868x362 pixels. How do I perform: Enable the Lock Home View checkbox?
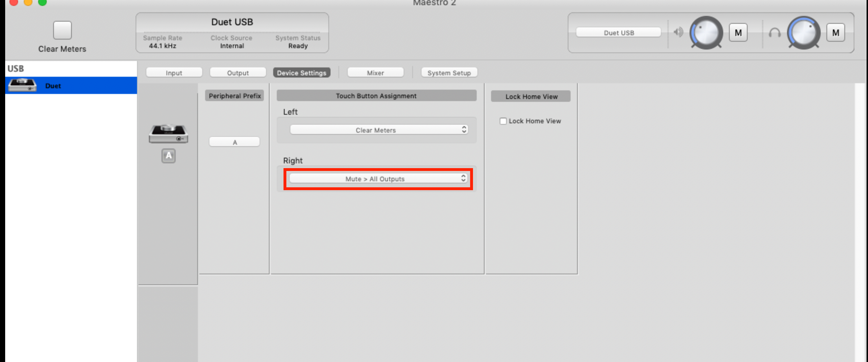pos(503,121)
